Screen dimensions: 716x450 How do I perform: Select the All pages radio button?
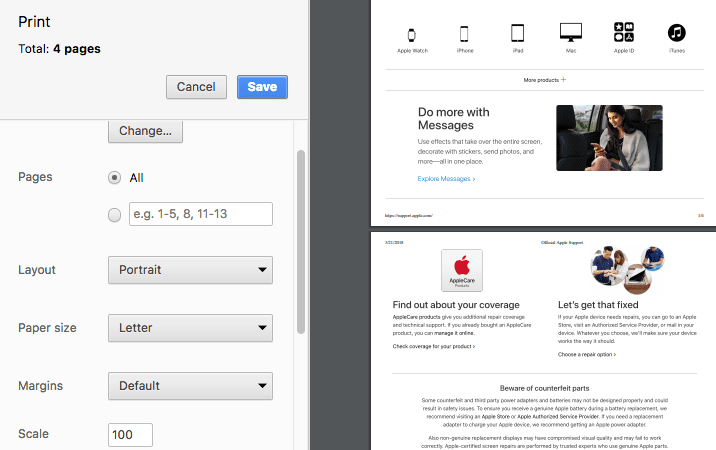[115, 177]
